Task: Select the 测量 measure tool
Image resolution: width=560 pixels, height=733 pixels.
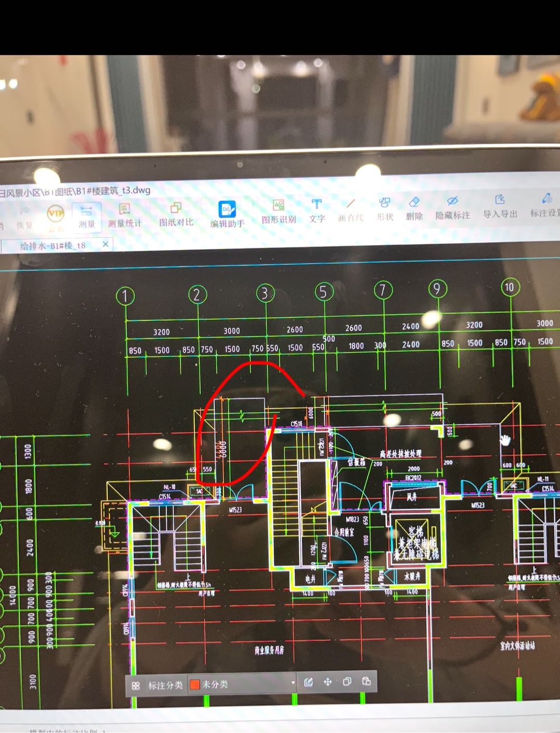Action: pyautogui.click(x=87, y=216)
